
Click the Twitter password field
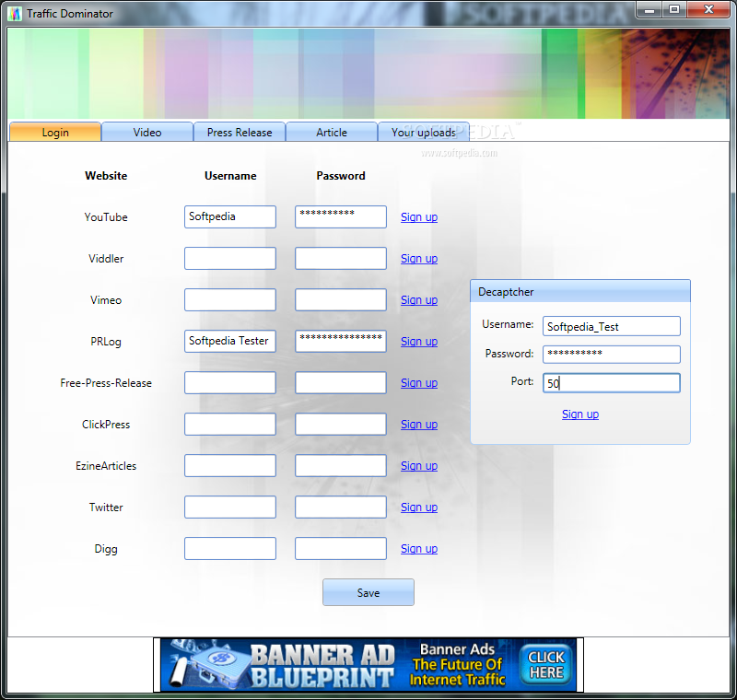tap(341, 507)
